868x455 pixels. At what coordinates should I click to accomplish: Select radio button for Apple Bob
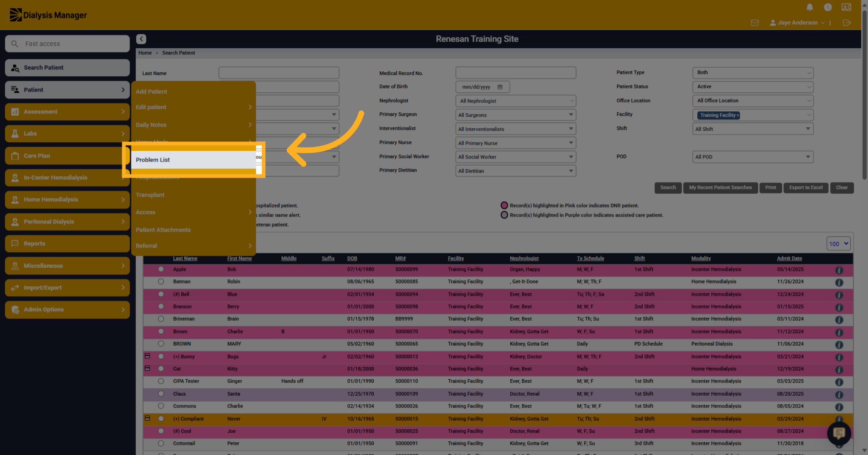(161, 269)
